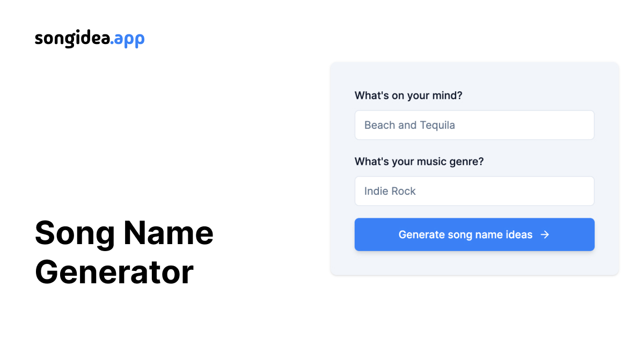Viewport: 644px width, 338px height.
Task: Click the word "Generate" on the blue button
Action: tap(422, 234)
